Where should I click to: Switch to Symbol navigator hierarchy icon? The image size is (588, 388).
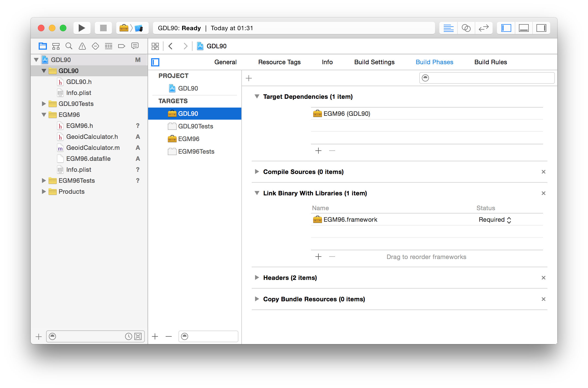click(56, 46)
